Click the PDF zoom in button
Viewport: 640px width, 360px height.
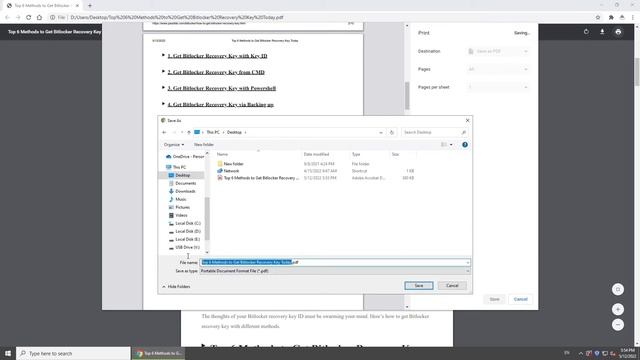[618, 309]
